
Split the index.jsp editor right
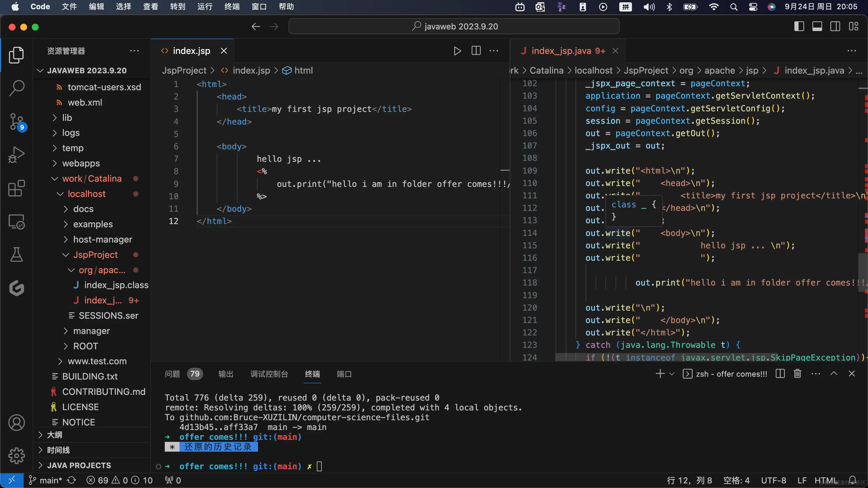coord(476,51)
